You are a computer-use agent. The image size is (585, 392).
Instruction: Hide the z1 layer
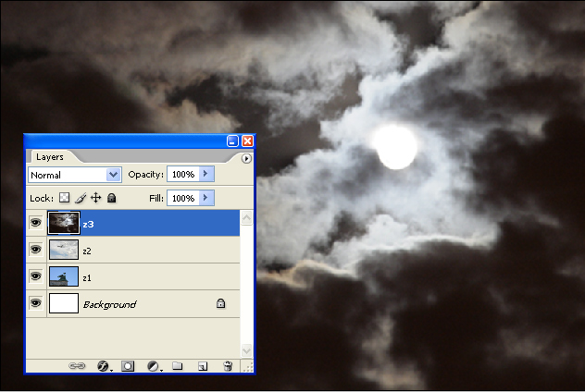tap(36, 276)
